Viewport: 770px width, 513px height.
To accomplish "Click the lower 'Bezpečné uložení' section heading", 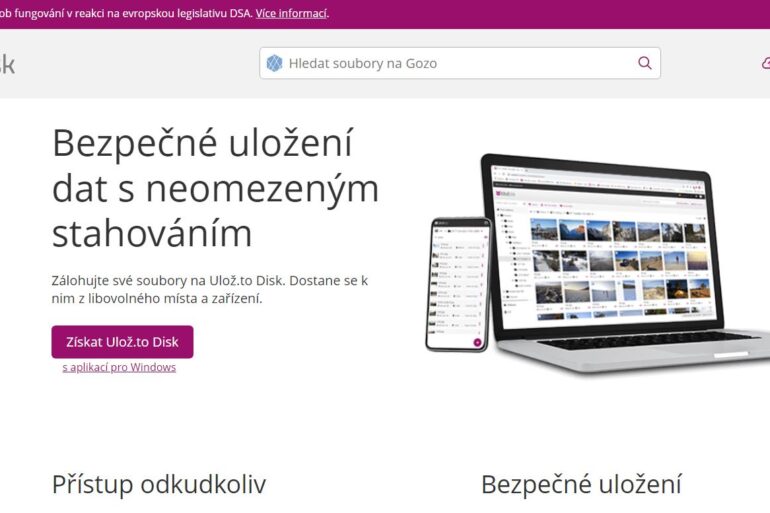I will pos(580,485).
